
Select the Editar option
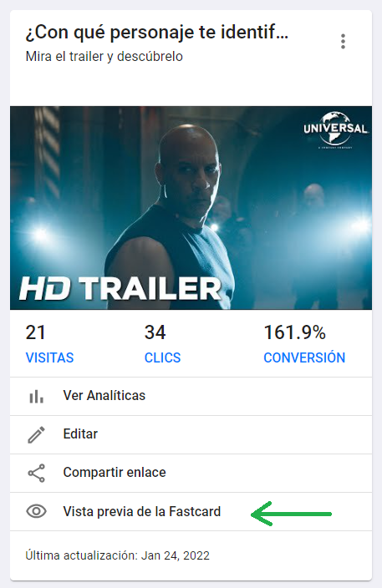click(x=191, y=434)
